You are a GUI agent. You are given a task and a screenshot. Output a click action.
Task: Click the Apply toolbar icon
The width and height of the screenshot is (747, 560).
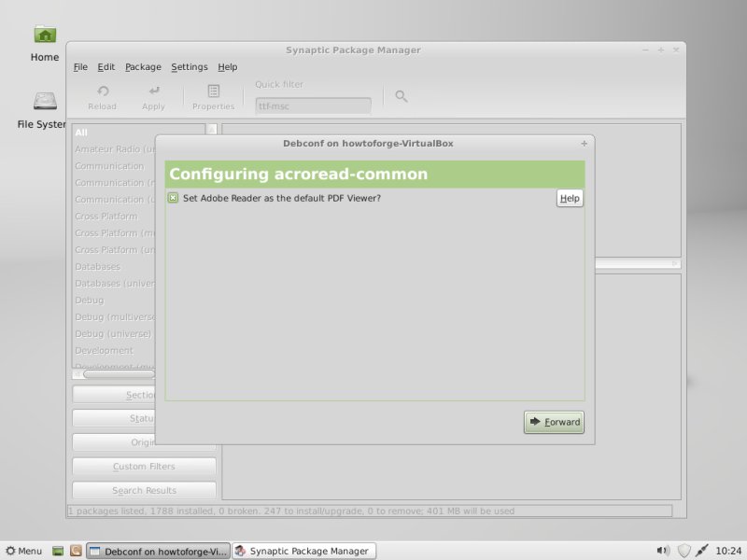153,98
